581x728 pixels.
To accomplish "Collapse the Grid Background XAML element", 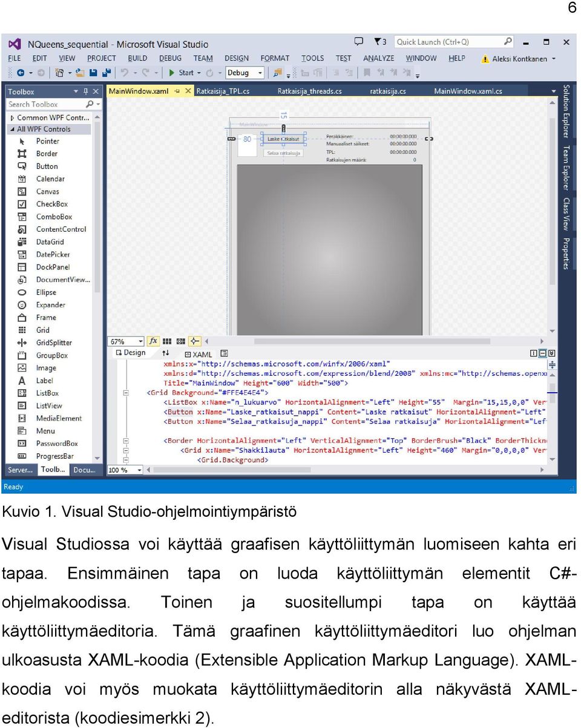I will click(x=126, y=393).
